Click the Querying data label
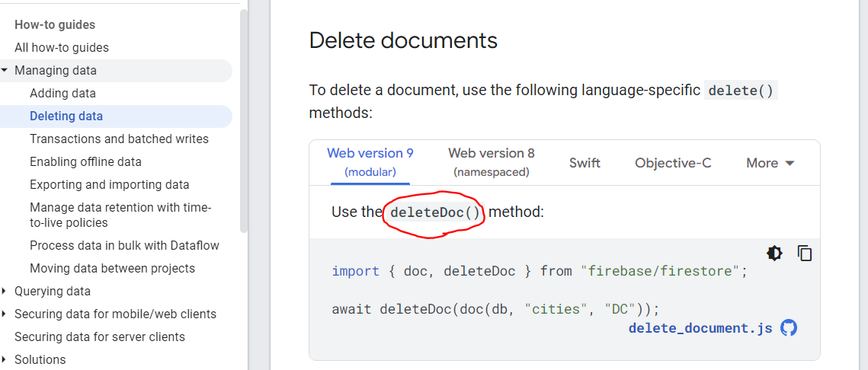The image size is (868, 370). coord(53,291)
